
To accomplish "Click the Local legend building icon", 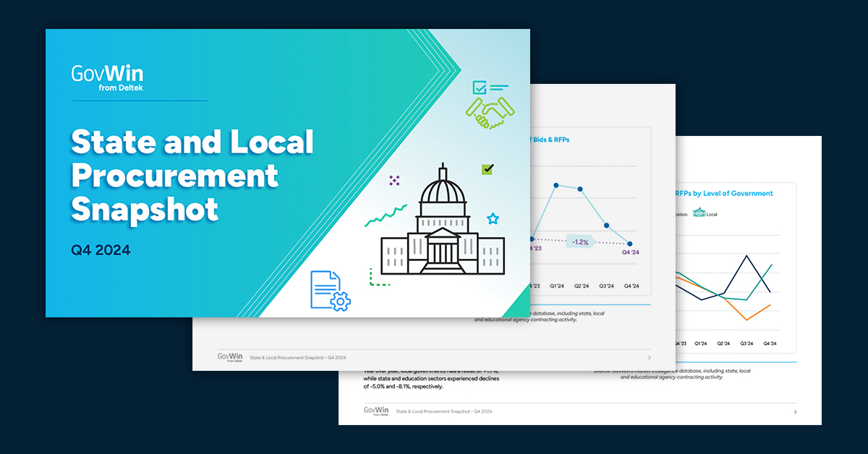I will [699, 213].
